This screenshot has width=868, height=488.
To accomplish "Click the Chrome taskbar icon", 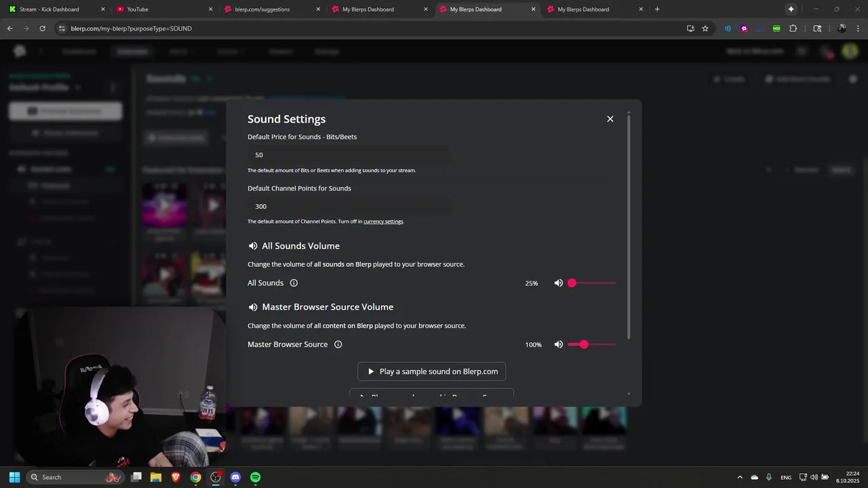I will [x=195, y=477].
